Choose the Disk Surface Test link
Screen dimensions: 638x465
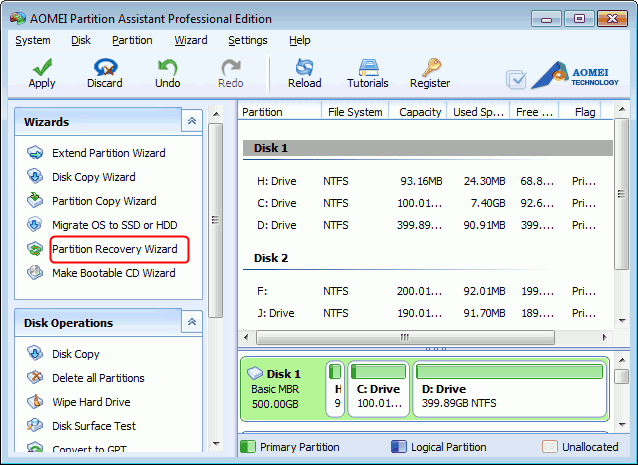94,426
